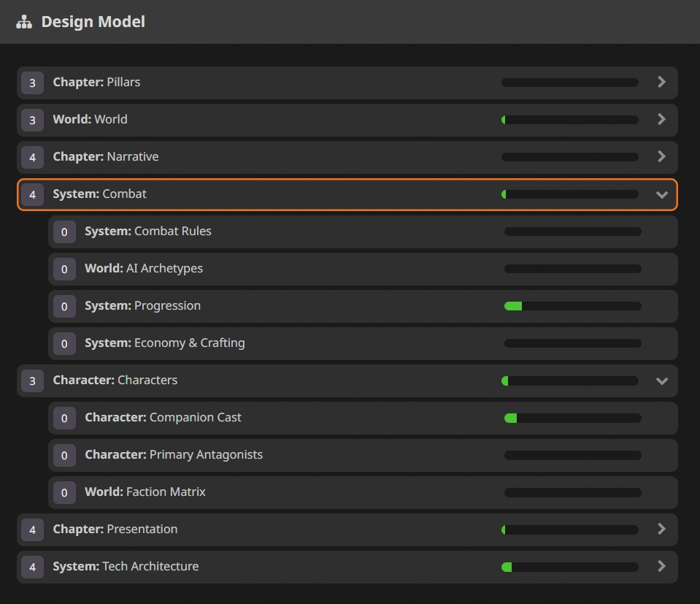Click the "4" badge on System: Combat
Screen dimensions: 700x604
pos(32,194)
